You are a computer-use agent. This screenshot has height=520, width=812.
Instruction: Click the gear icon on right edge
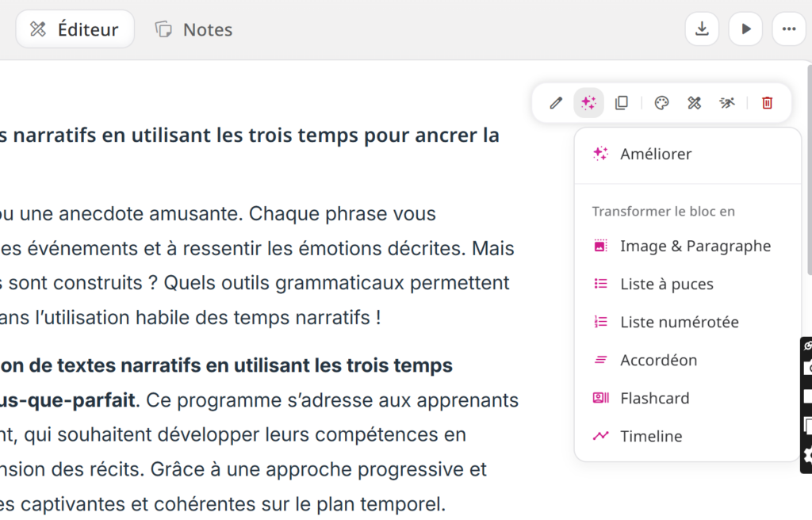coord(807,455)
